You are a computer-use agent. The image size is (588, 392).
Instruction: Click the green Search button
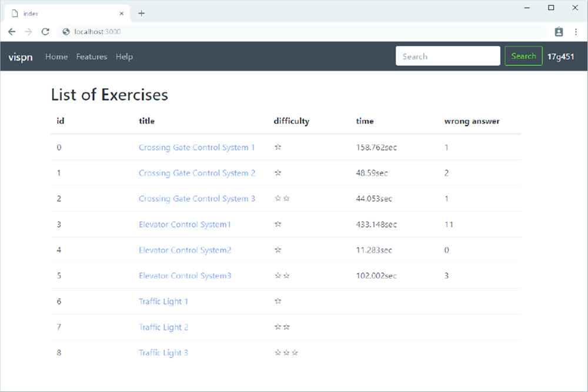pos(523,57)
